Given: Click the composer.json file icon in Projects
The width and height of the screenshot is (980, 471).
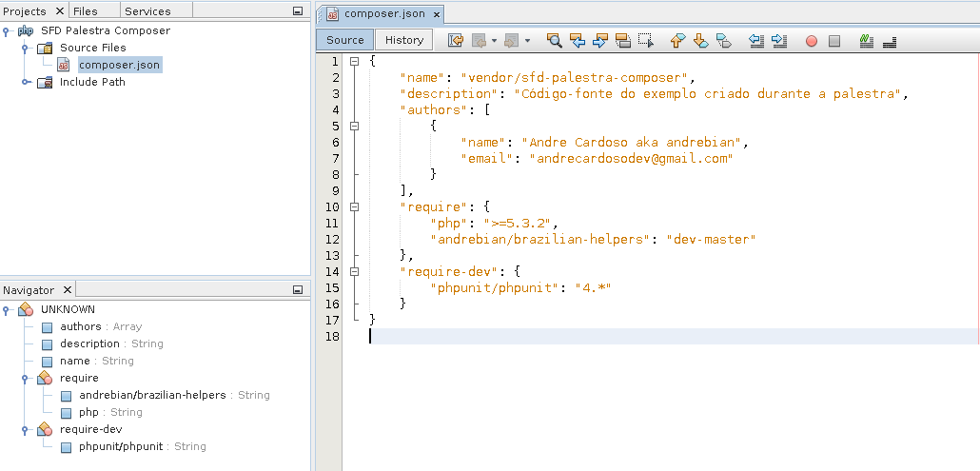Looking at the screenshot, I should pyautogui.click(x=63, y=65).
